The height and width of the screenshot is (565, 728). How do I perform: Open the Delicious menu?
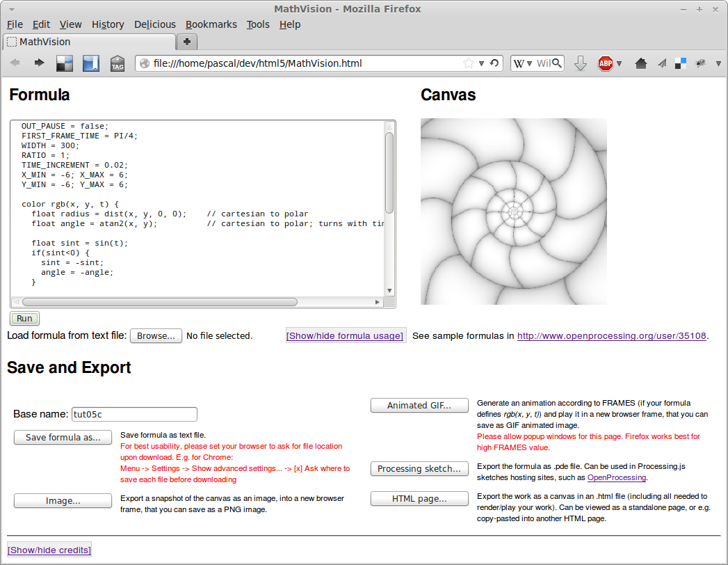(x=154, y=24)
